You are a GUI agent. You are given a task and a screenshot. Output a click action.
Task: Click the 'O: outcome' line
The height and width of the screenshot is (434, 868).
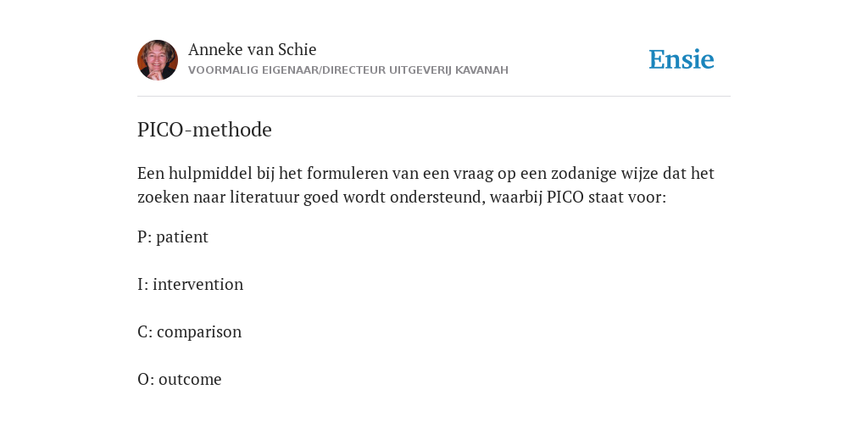coord(180,379)
